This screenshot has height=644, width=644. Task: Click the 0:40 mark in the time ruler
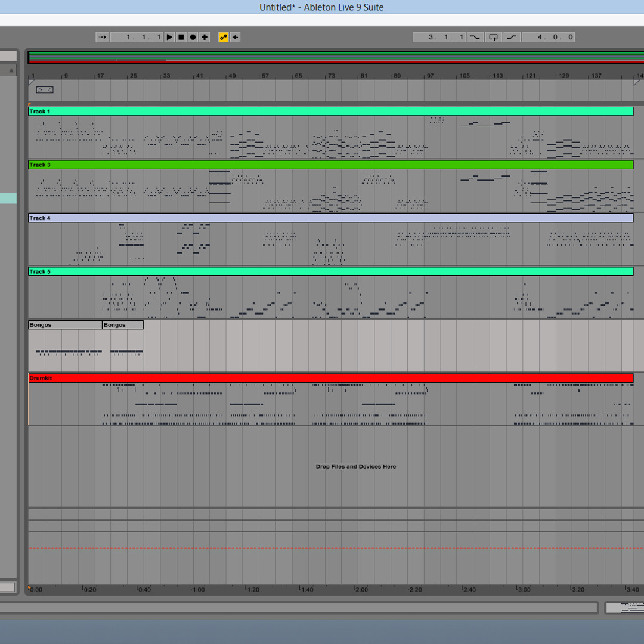[144, 589]
